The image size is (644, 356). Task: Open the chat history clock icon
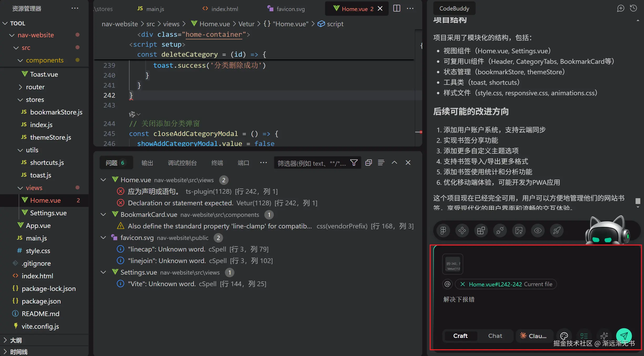coord(633,8)
